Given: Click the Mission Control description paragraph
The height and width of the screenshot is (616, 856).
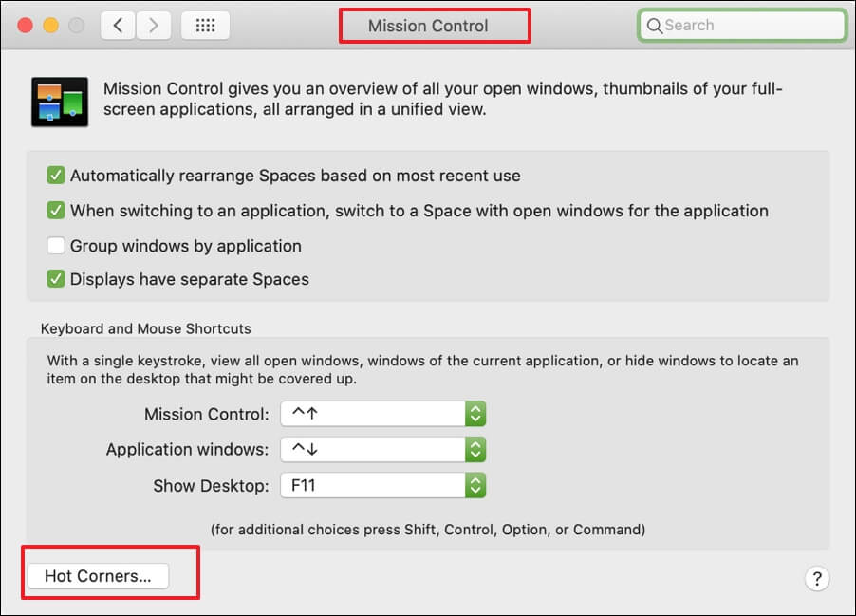Looking at the screenshot, I should pos(443,99).
